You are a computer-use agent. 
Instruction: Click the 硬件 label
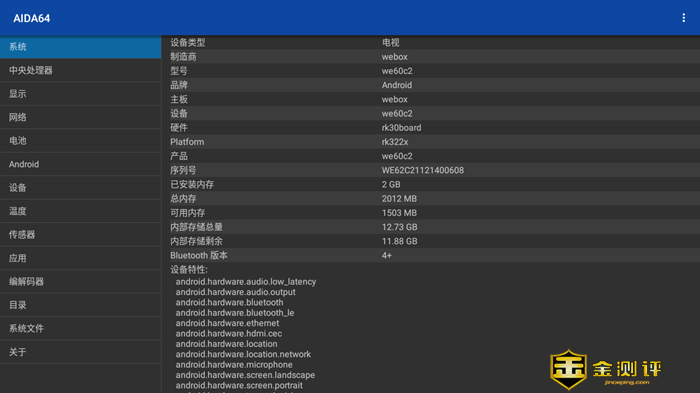[179, 128]
